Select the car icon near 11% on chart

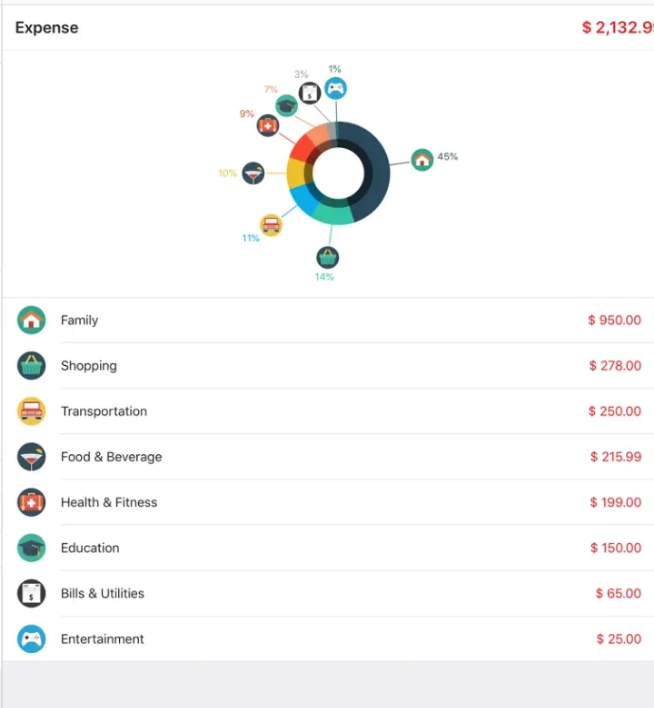pos(271,225)
